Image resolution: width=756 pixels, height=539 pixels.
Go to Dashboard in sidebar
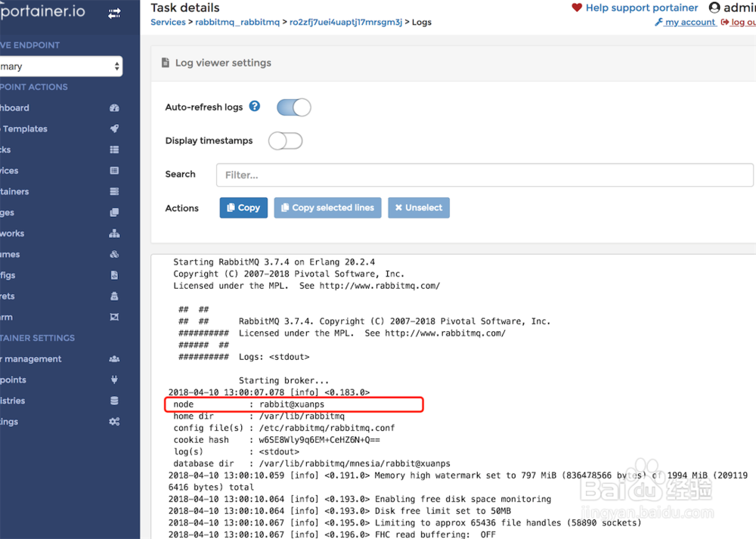(x=14, y=108)
